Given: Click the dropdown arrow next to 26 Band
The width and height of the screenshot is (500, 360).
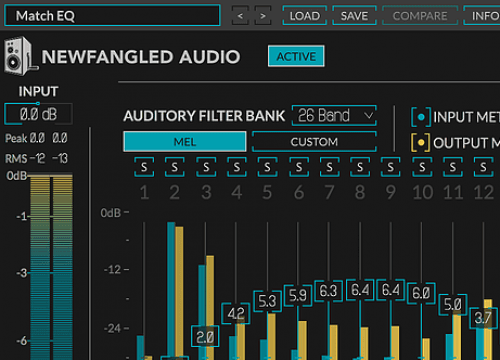Looking at the screenshot, I should (368, 116).
